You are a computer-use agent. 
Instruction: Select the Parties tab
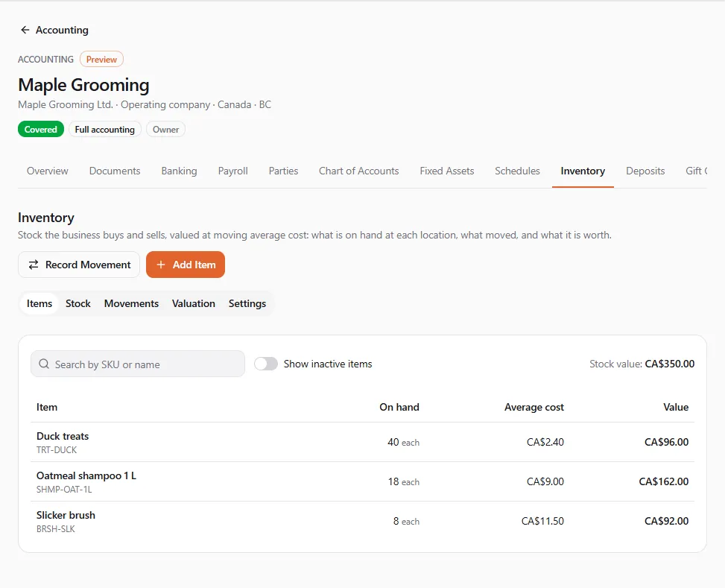[x=283, y=171]
